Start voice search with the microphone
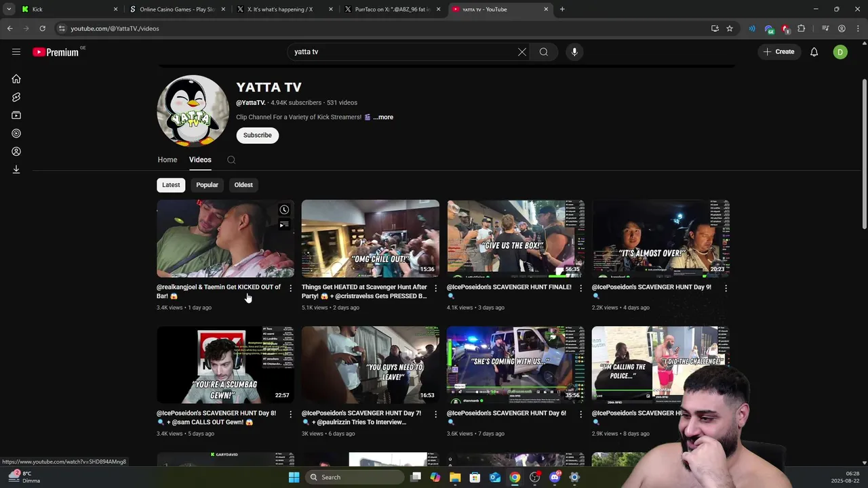868x488 pixels. pos(574,52)
